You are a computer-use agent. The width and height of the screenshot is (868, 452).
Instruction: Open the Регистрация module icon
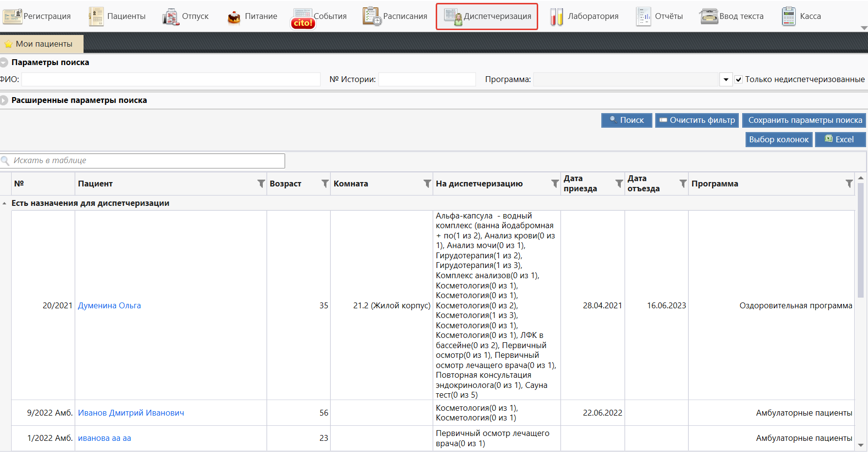(12, 17)
